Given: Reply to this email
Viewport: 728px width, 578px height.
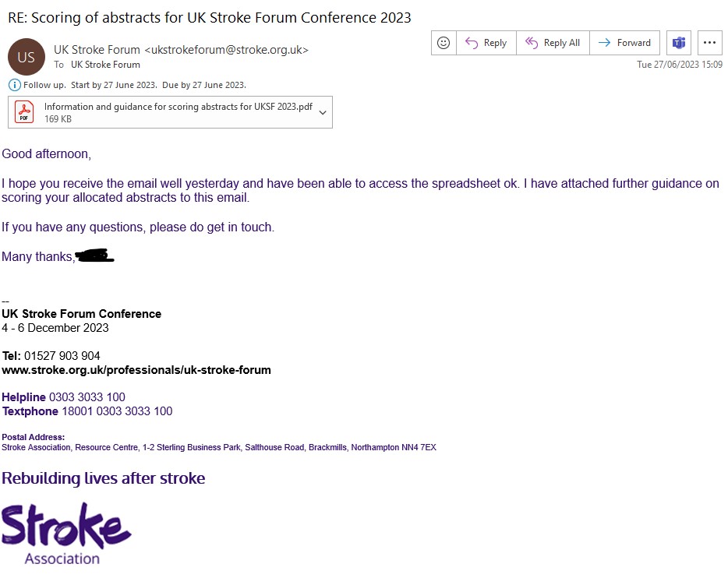Looking at the screenshot, I should 486,43.
